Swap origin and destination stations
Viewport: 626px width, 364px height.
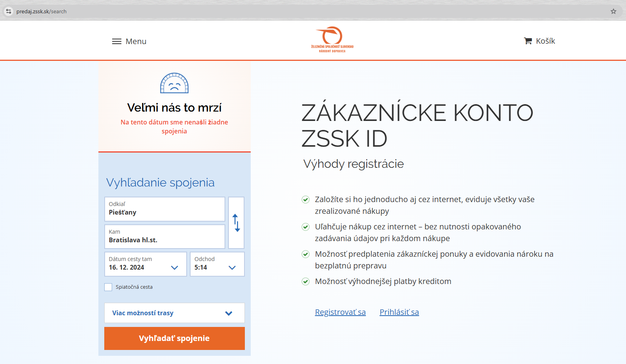point(236,223)
